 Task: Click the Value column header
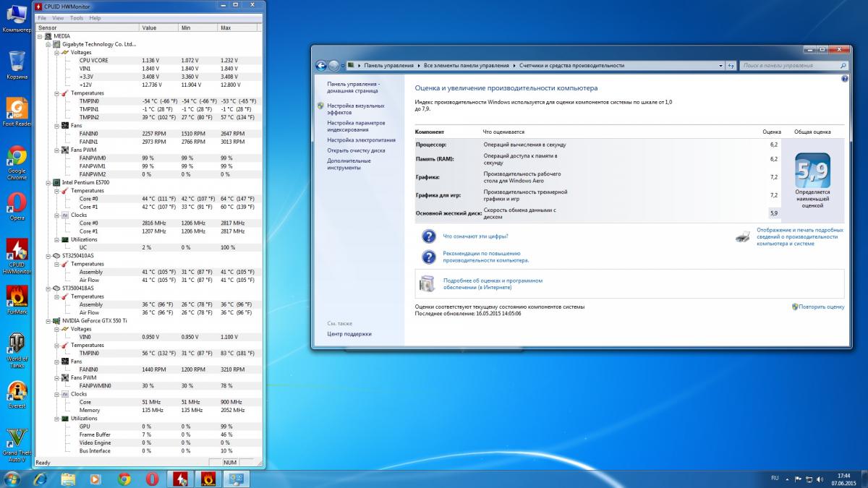pyautogui.click(x=158, y=27)
